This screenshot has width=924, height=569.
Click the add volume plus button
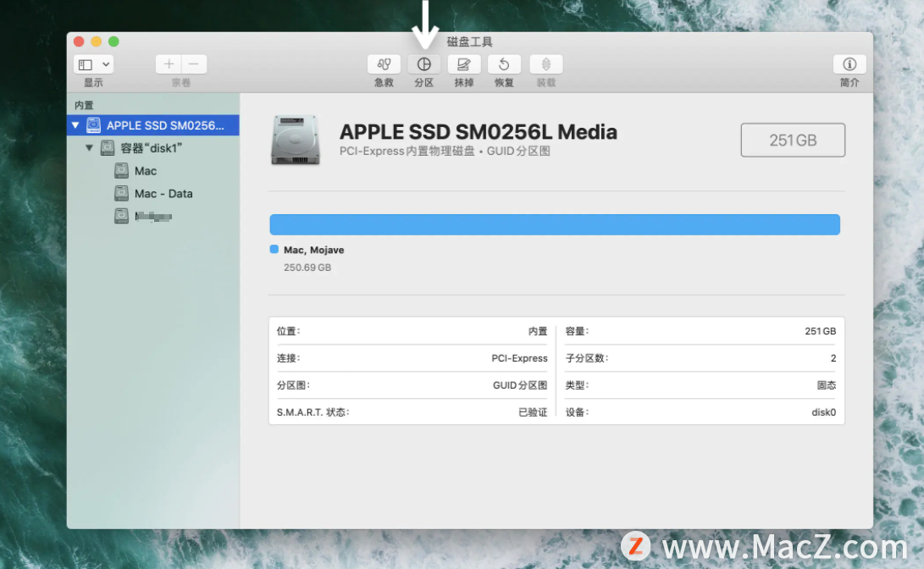tap(169, 64)
